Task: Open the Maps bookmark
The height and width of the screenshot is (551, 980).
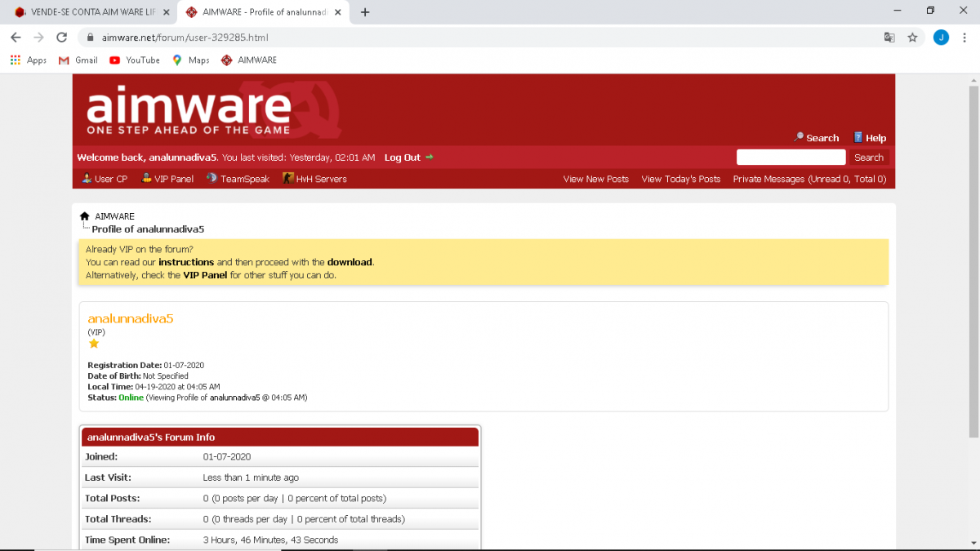Action: [191, 60]
